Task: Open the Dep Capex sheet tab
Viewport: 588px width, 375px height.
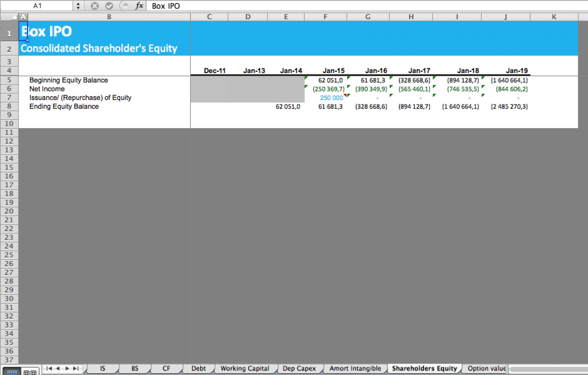Action: (299, 368)
